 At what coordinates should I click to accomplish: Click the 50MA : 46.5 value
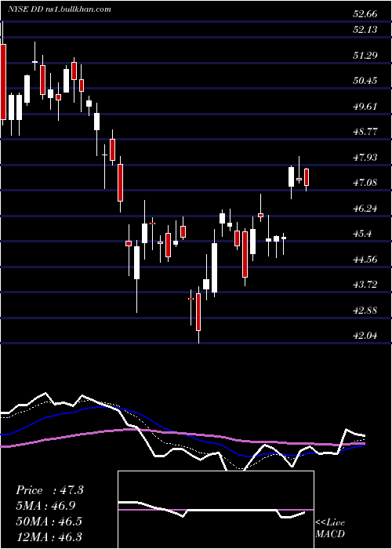tap(49, 521)
